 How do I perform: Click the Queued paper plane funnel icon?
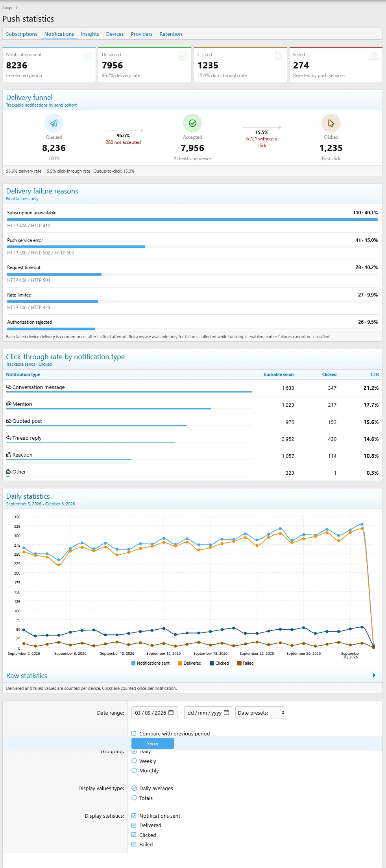click(x=54, y=123)
